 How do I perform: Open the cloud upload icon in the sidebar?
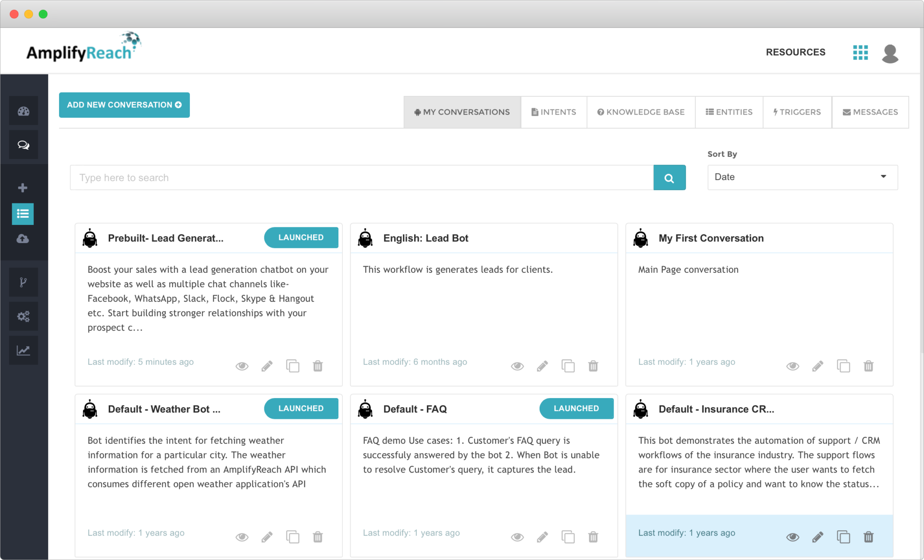click(x=23, y=239)
